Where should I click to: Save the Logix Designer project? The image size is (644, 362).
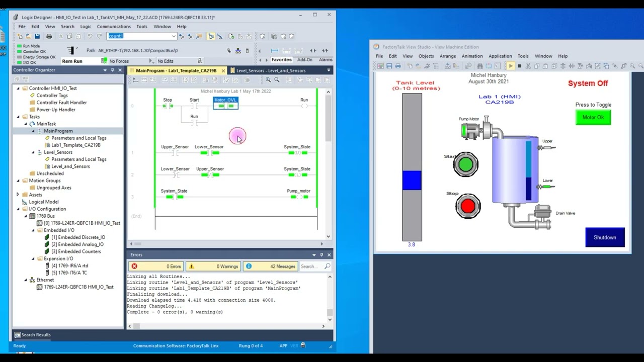[37, 36]
